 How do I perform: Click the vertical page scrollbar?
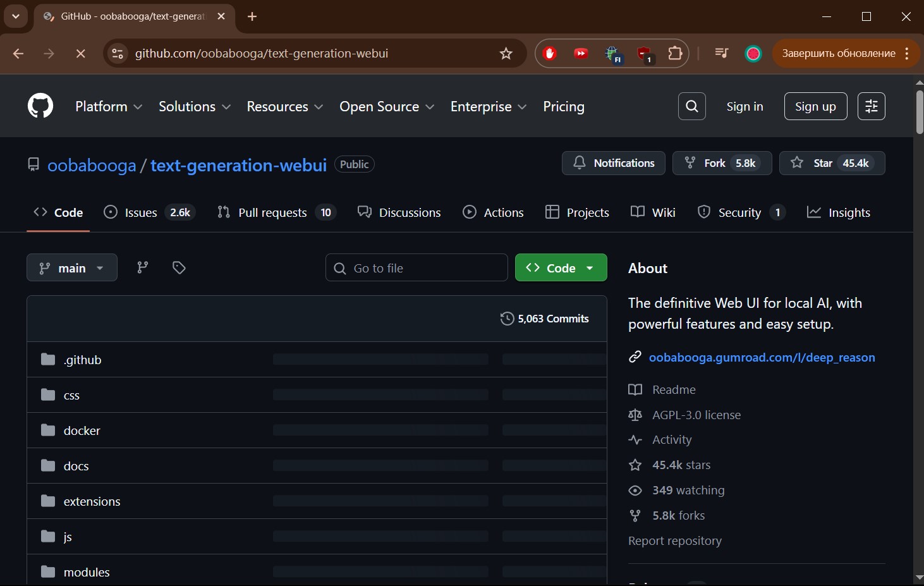(919, 114)
